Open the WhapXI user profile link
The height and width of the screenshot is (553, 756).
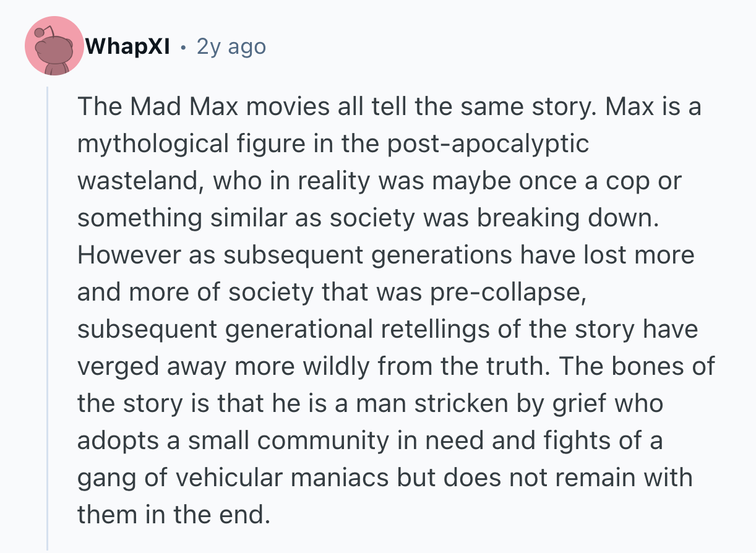[x=128, y=46]
